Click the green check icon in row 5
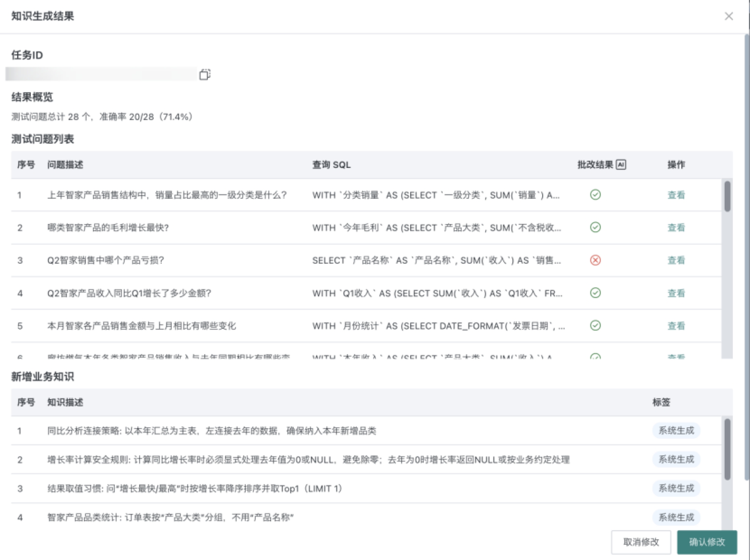The width and height of the screenshot is (750, 560). point(595,325)
